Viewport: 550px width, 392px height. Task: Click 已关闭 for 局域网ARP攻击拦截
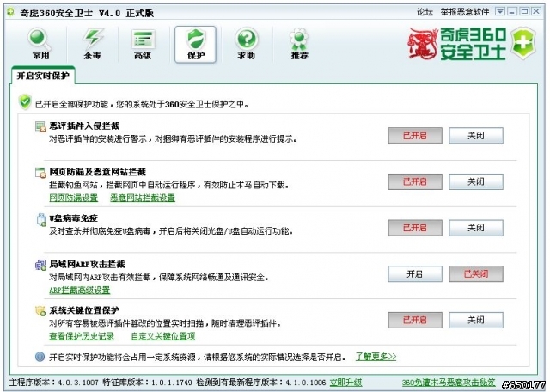pos(476,273)
